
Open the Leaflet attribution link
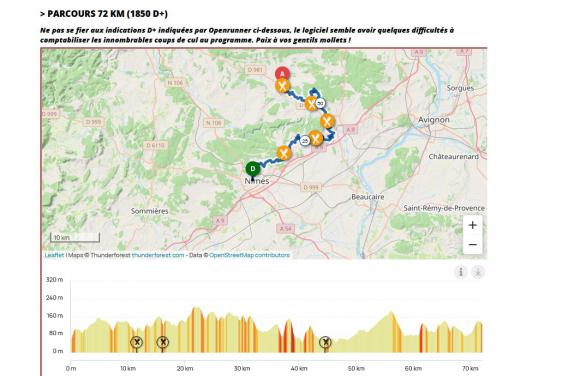pos(54,255)
